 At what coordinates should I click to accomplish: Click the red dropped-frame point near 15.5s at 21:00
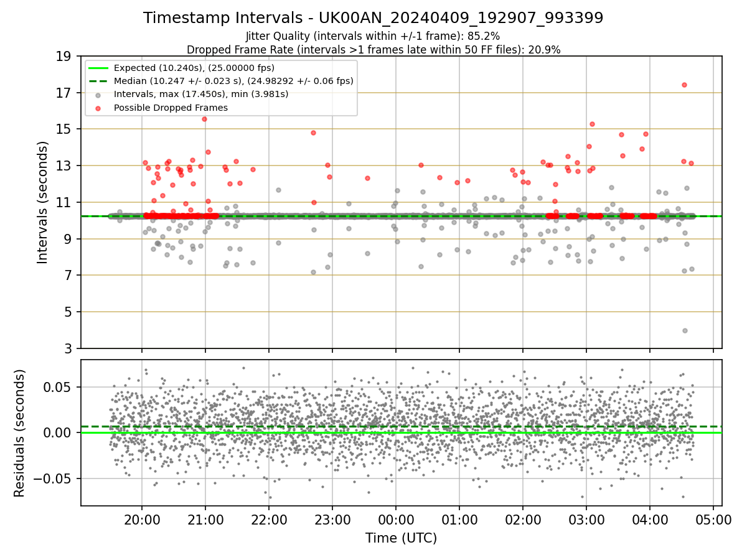tap(204, 119)
